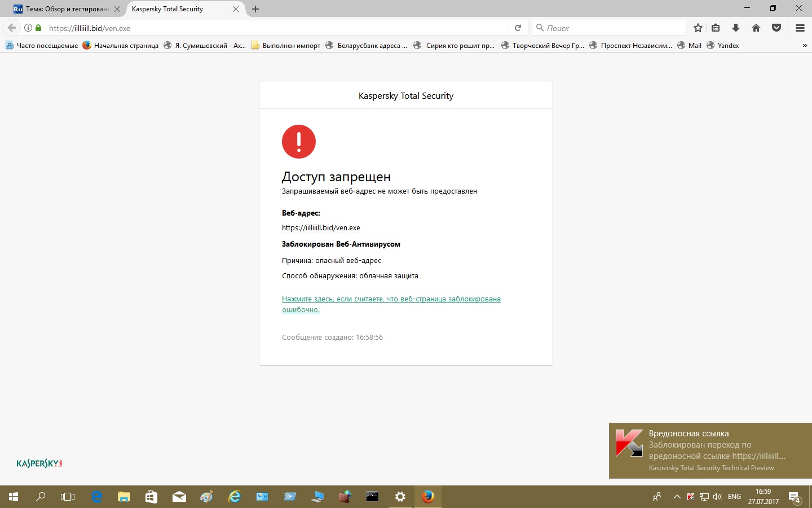
Task: Open volume control tray icon
Action: click(717, 497)
